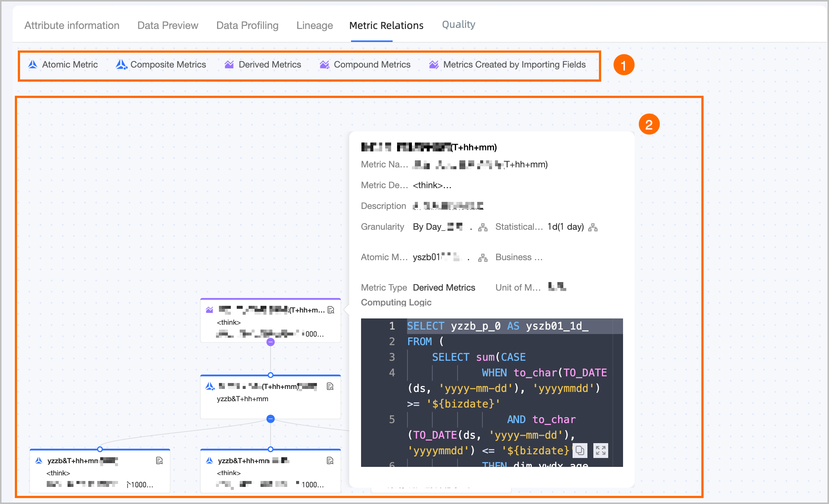Expand code editor to fullscreen
The height and width of the screenshot is (504, 829).
pyautogui.click(x=600, y=451)
